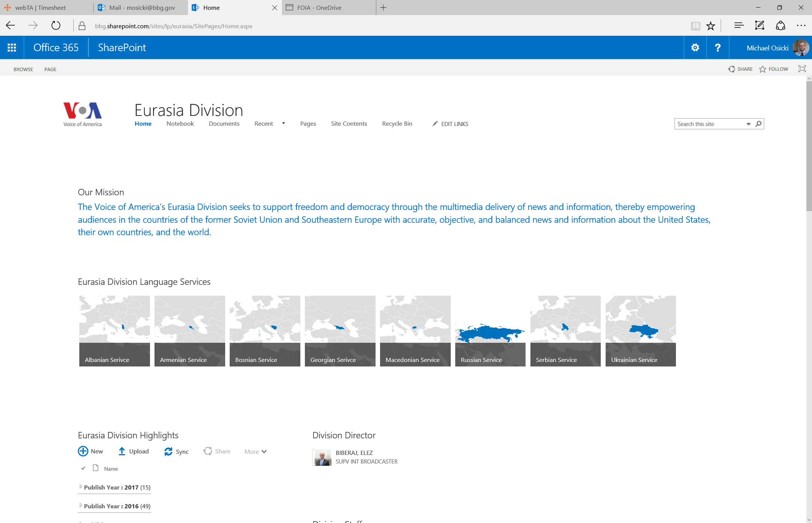Click the padlock site security icon
Image resolution: width=812 pixels, height=523 pixels.
82,26
